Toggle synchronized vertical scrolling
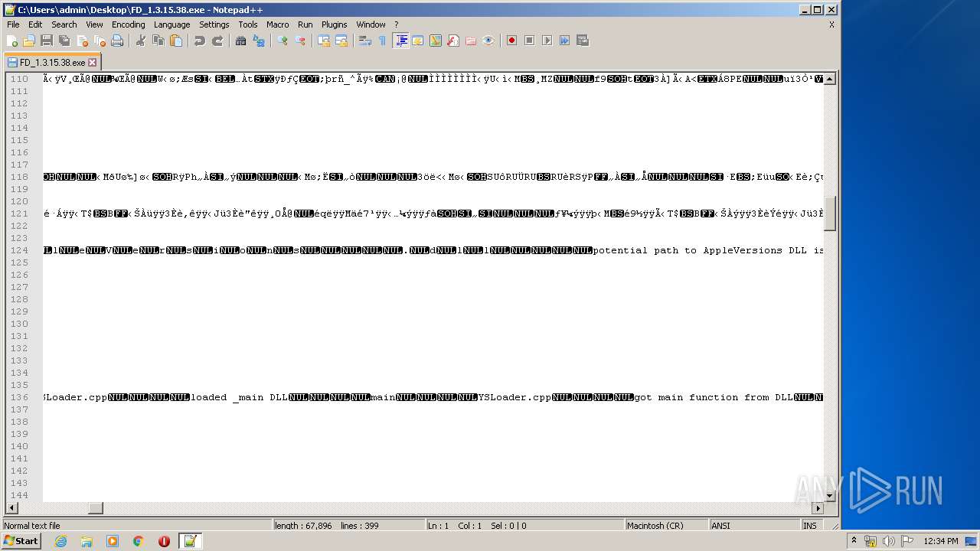Viewport: 980px width, 551px height. pos(324,41)
